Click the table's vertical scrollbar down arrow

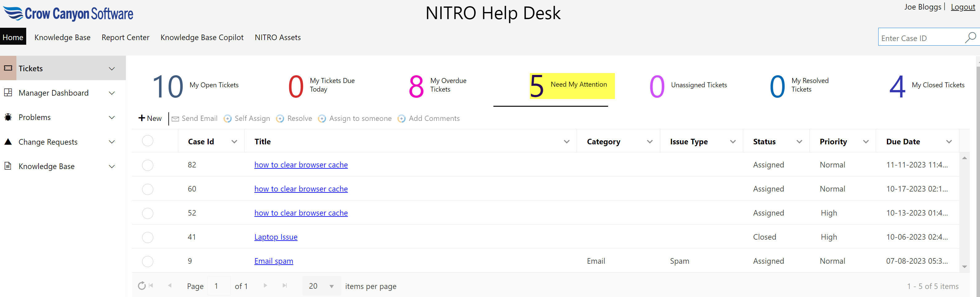(964, 267)
